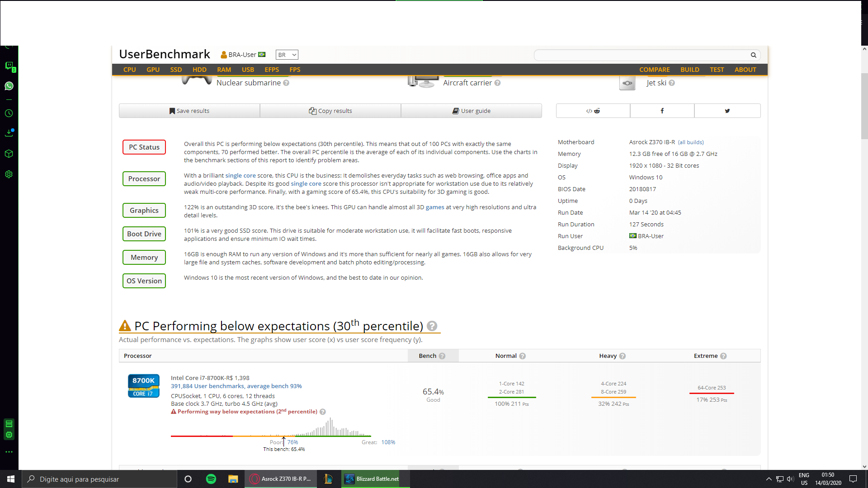
Task: Share results on Twitter
Action: pos(727,111)
